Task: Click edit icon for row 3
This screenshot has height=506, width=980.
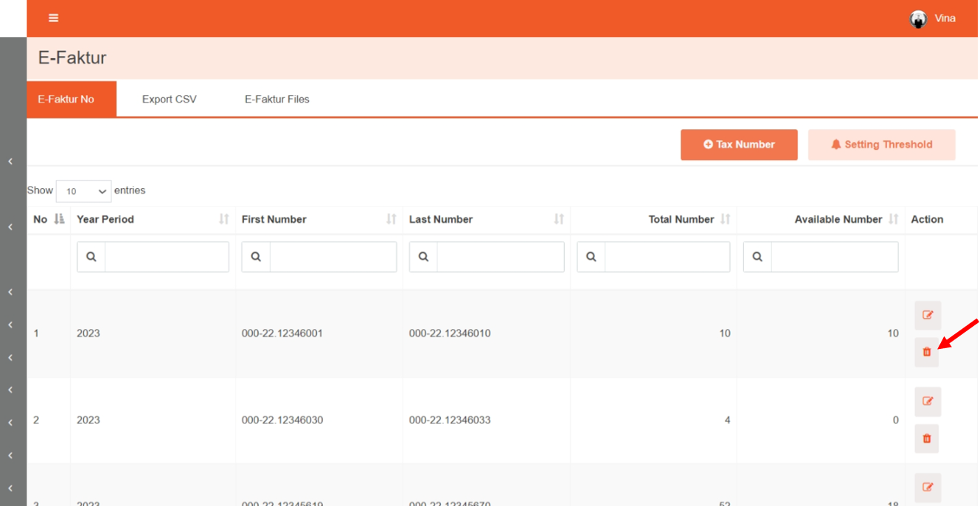Action: click(x=928, y=488)
